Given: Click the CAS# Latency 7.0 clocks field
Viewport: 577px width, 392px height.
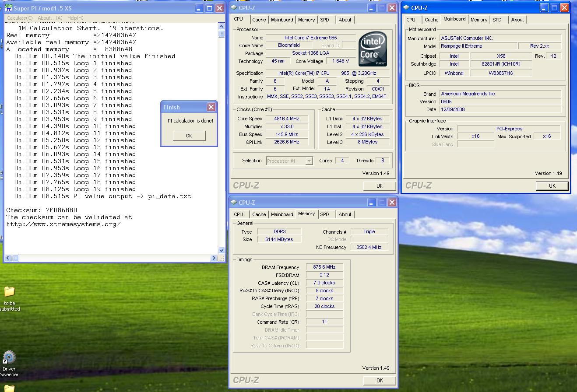Looking at the screenshot, I should point(324,283).
